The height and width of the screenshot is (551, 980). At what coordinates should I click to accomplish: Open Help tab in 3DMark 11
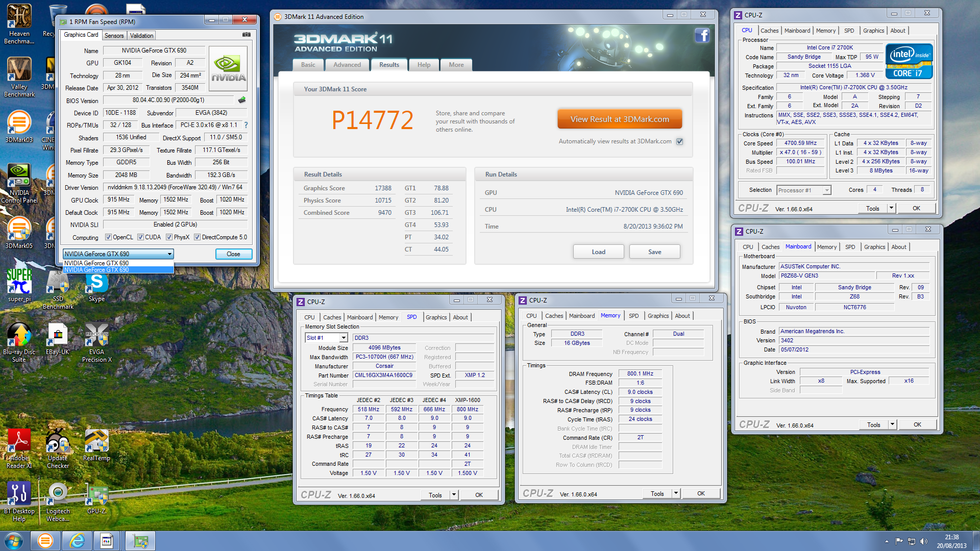[x=424, y=65]
